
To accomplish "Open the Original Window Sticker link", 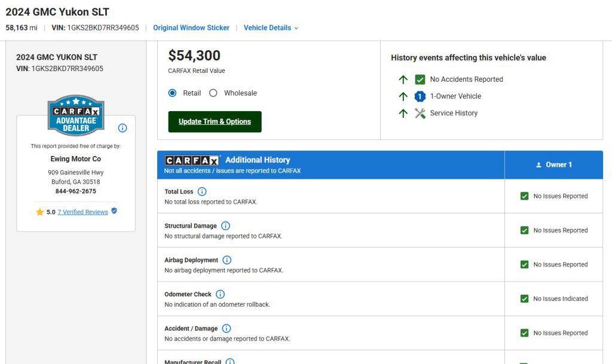I will click(x=191, y=28).
